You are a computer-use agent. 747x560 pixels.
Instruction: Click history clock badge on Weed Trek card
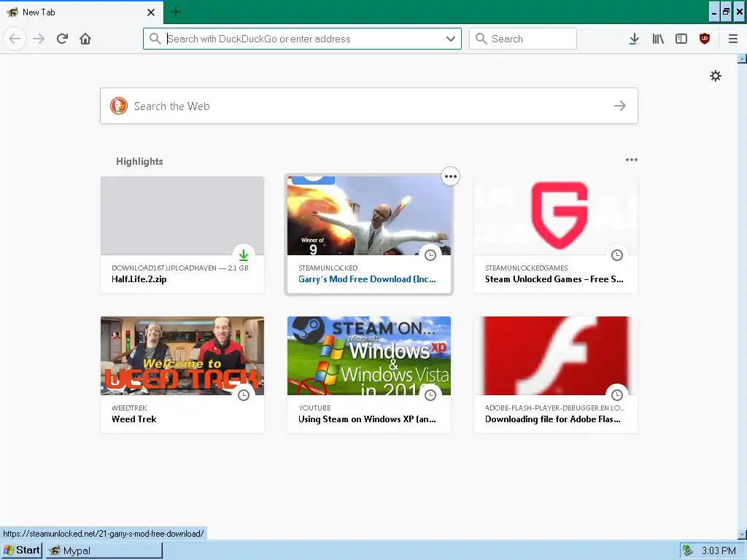[244, 395]
